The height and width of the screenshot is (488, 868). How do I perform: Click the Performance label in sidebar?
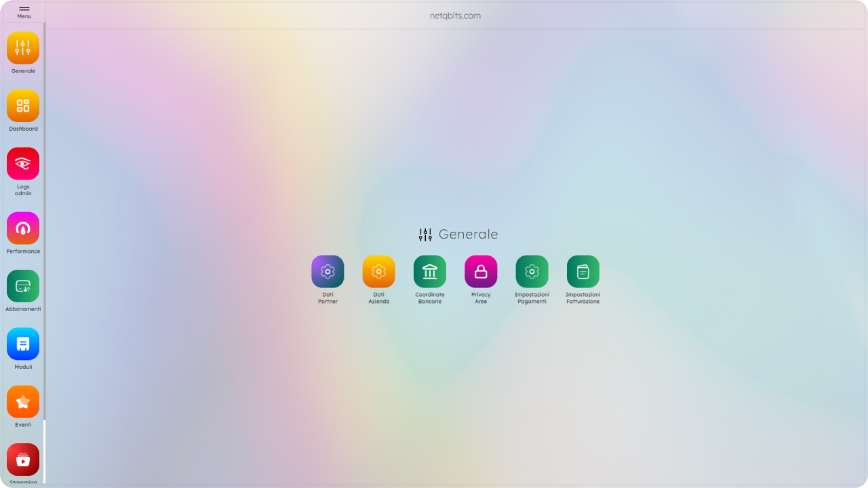click(x=23, y=251)
